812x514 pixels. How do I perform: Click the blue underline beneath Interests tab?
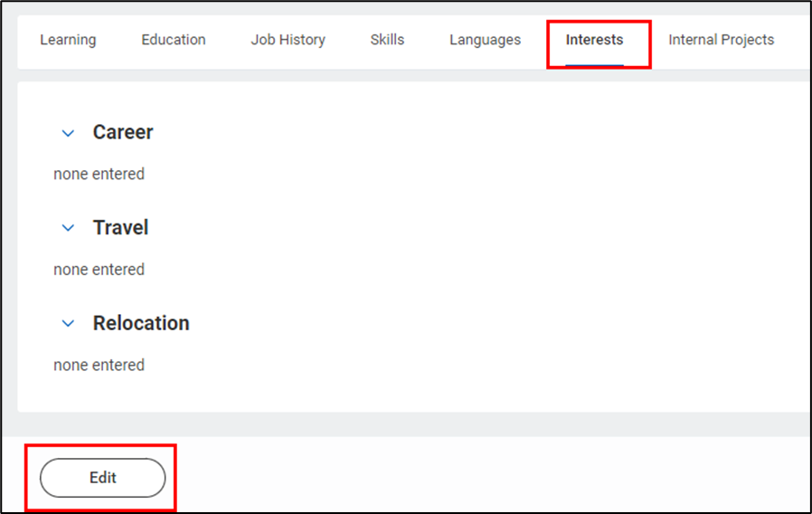pyautogui.click(x=594, y=66)
